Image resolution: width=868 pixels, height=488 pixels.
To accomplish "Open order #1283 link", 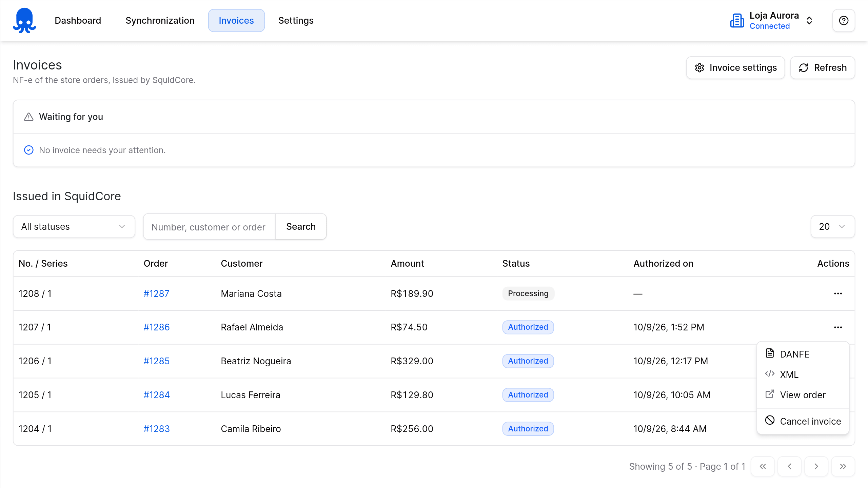I will 157,429.
